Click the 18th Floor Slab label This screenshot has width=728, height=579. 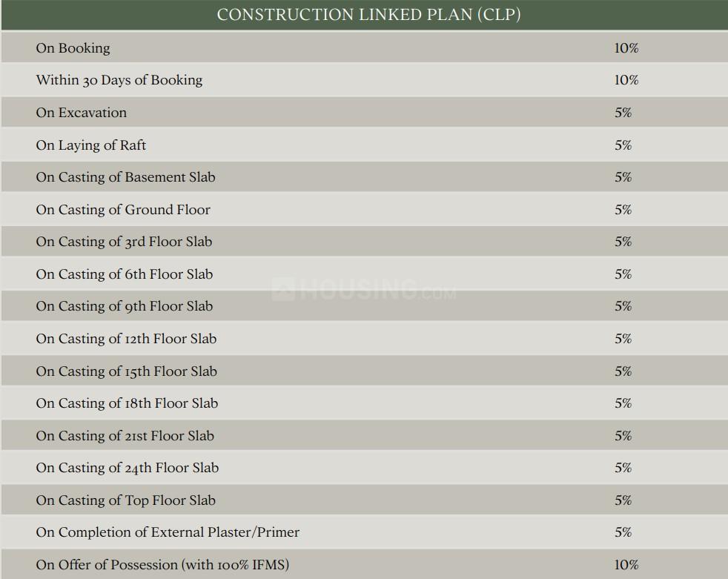click(127, 403)
